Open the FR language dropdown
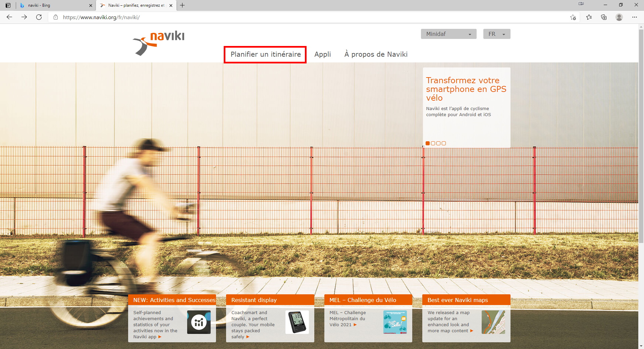The image size is (644, 349). (496, 34)
